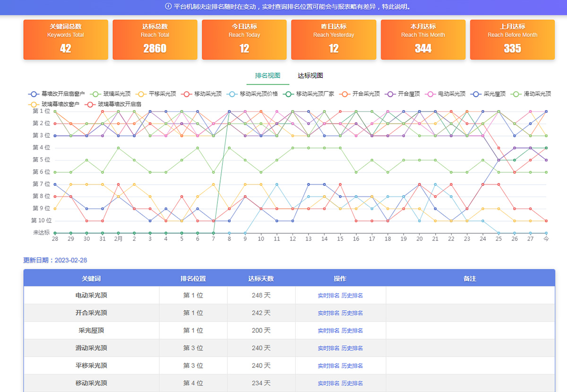
Task: Click the 更新日期：2023-02-28 text
Action: (x=55, y=260)
